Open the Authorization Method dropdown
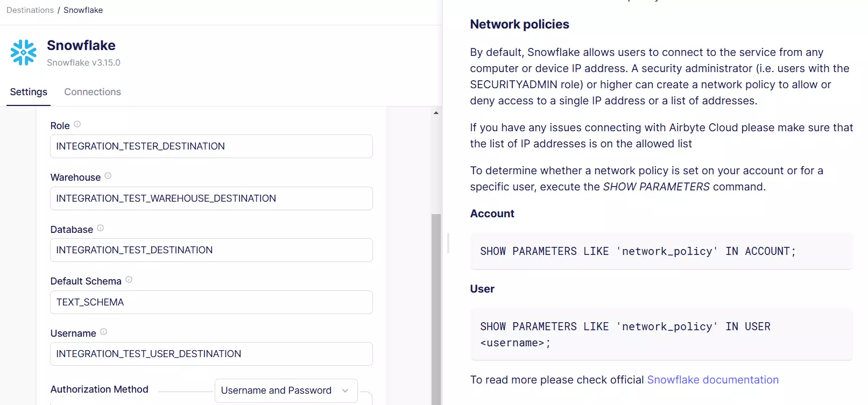868x405 pixels. 286,390
